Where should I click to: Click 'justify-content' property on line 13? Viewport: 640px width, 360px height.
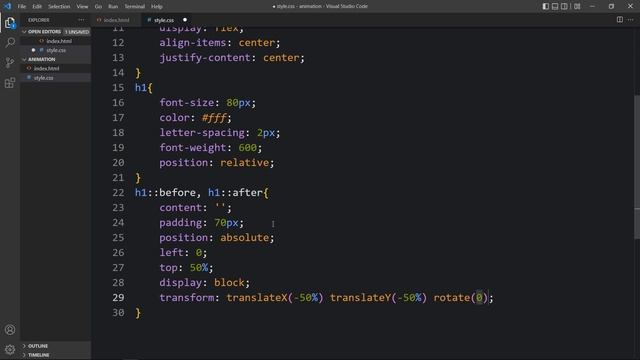pos(205,58)
